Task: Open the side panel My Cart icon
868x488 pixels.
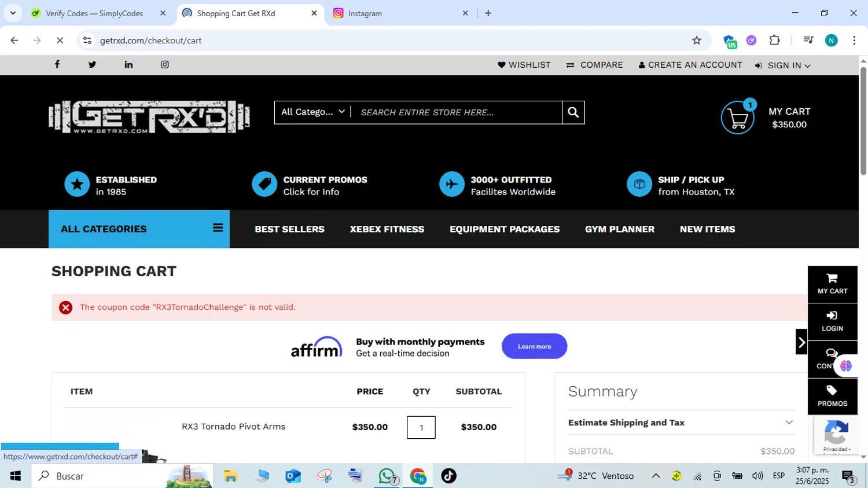Action: coord(832,284)
